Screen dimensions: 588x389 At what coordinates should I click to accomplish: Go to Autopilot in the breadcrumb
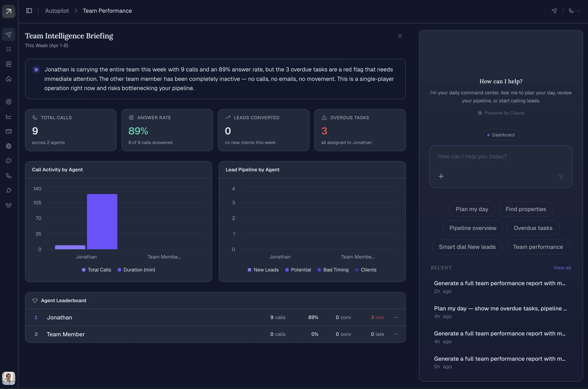[57, 11]
